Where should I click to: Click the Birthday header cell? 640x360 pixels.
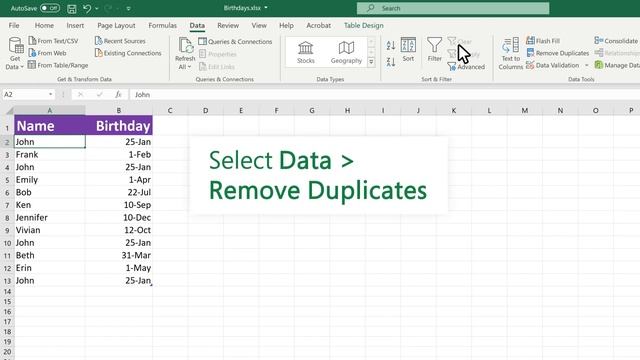click(119, 125)
